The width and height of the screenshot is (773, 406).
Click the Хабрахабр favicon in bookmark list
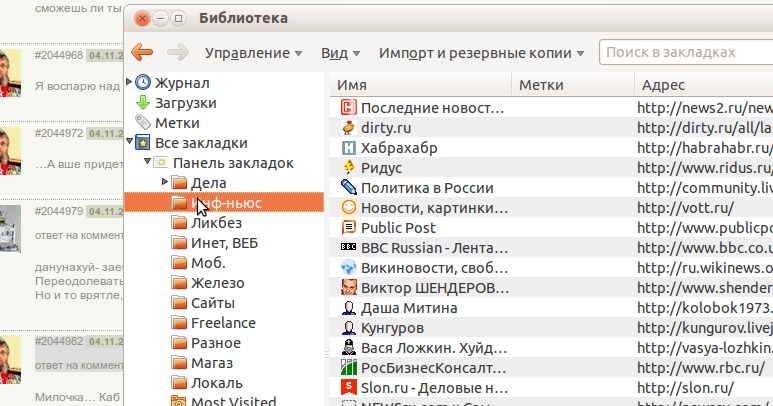point(349,147)
